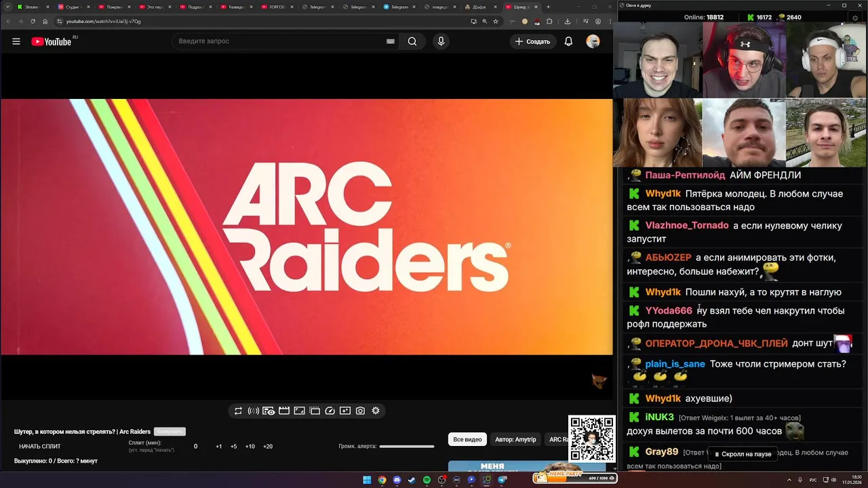Go to the YouTube home logo
The width and height of the screenshot is (868, 488).
click(x=52, y=41)
